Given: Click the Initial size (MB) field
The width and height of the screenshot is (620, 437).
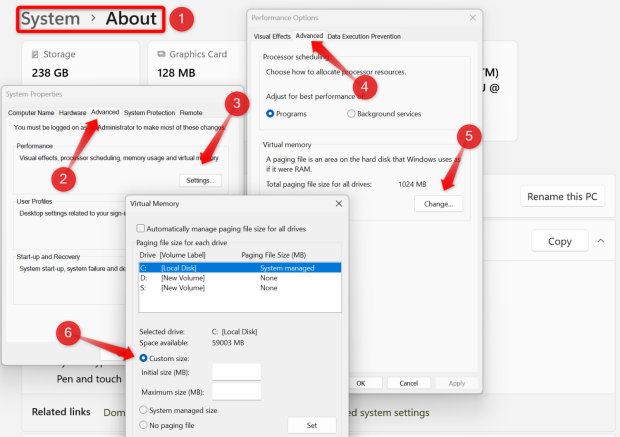Looking at the screenshot, I should (236, 372).
